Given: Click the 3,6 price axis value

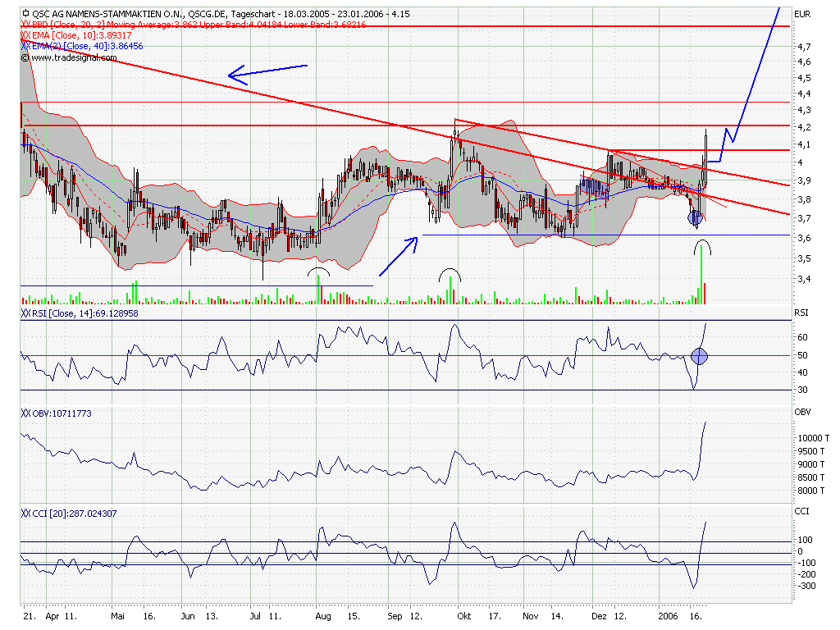Looking at the screenshot, I should click(804, 239).
